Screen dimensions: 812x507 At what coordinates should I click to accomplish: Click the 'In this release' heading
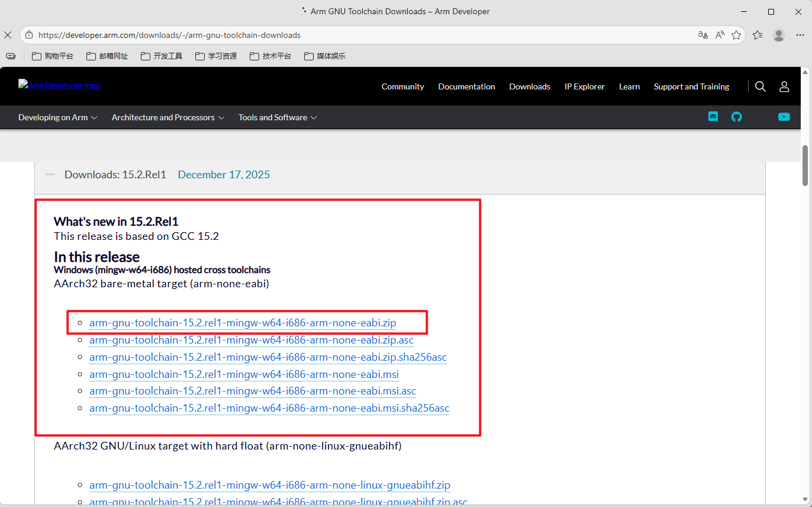96,256
